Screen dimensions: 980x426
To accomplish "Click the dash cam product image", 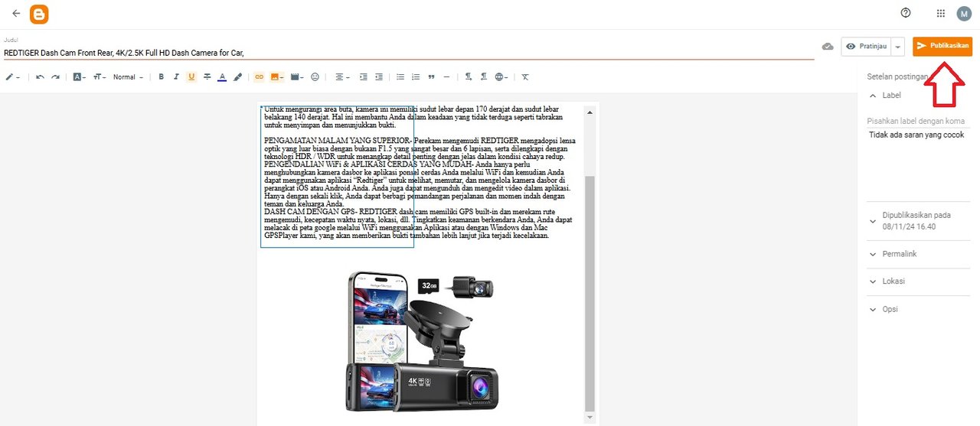I will tap(423, 341).
